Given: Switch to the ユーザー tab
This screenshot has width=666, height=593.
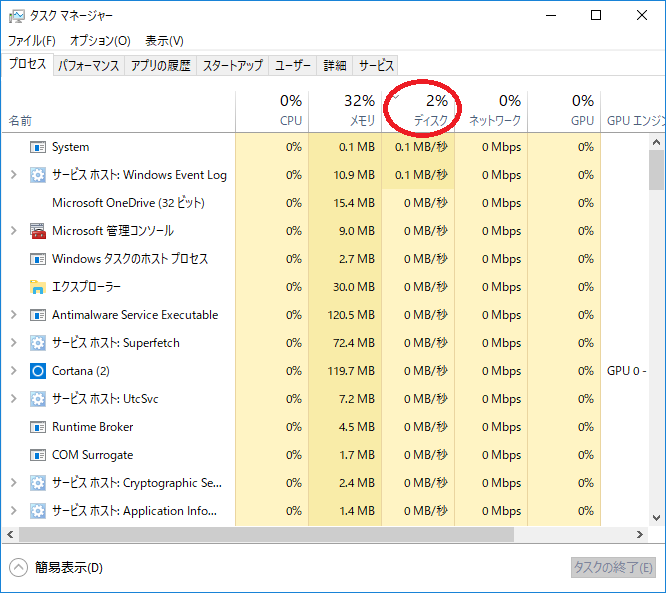Looking at the screenshot, I should 293,65.
